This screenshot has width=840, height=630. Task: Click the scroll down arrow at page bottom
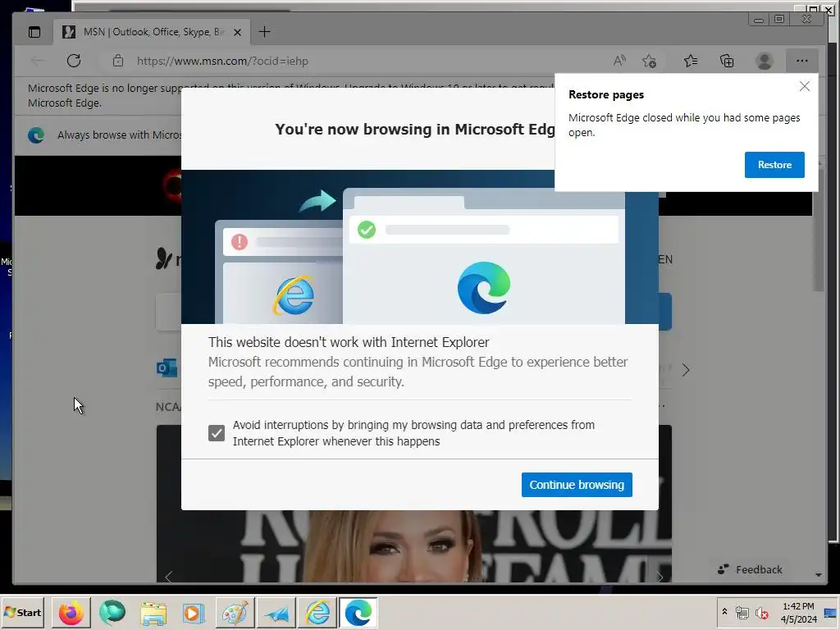[x=819, y=575]
